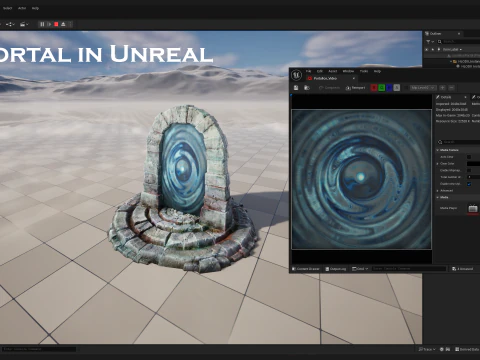
Task: Toggle the alpha channel view
Action: [x=397, y=88]
